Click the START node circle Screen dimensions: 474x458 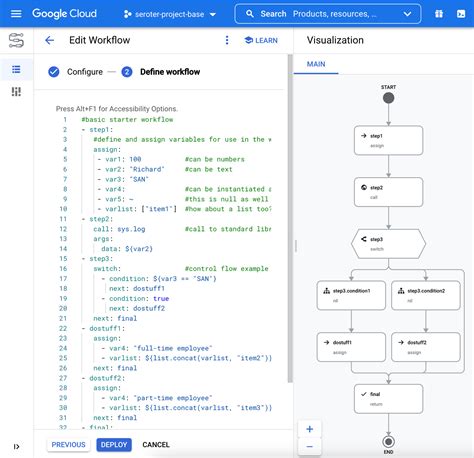tap(388, 98)
